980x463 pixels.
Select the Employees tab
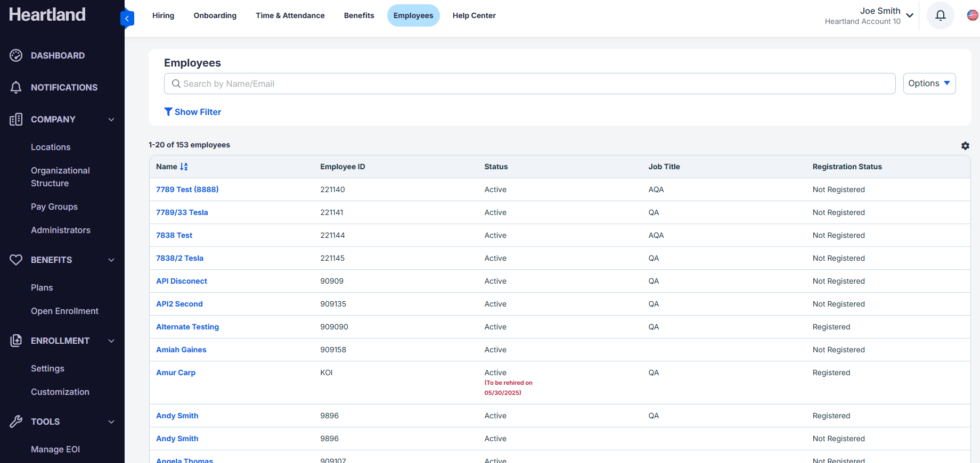[413, 15]
